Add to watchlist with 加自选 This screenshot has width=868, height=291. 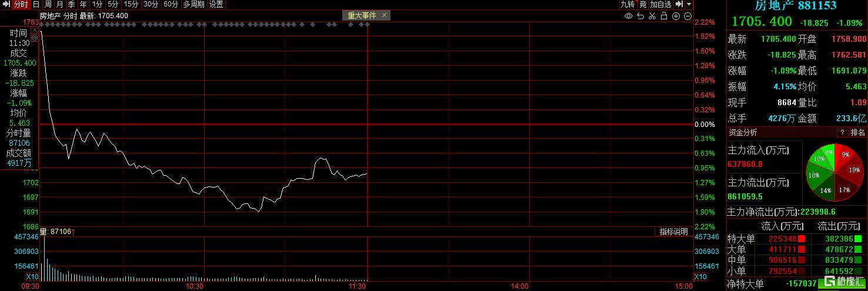pos(660,4)
